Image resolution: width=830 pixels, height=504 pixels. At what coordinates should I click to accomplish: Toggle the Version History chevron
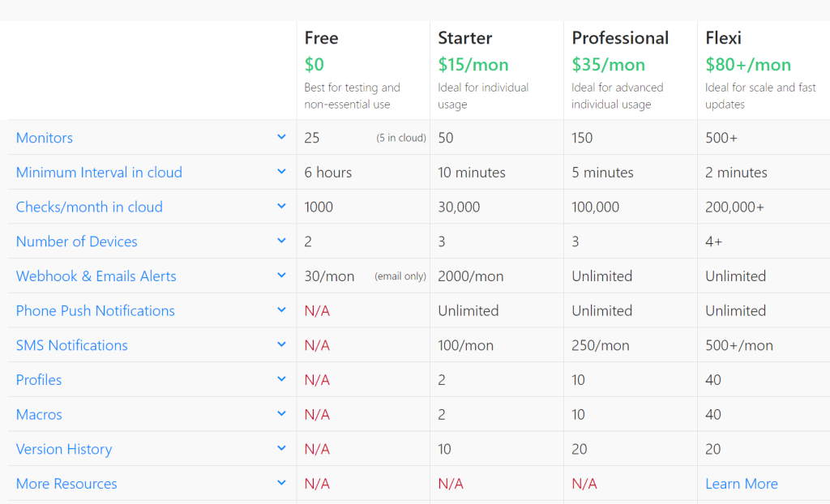click(x=281, y=448)
